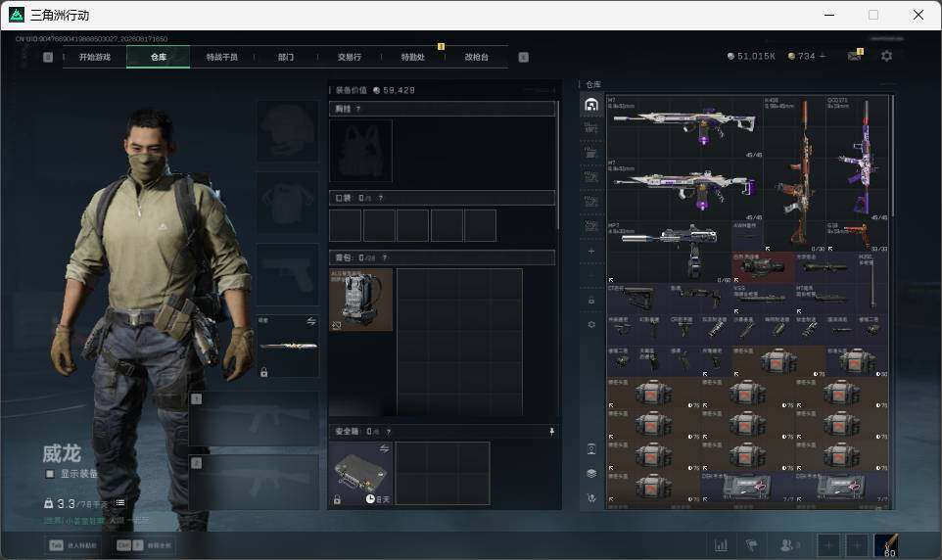Select the G18 pistol in warehouse
The width and height of the screenshot is (942, 560).
(x=857, y=236)
